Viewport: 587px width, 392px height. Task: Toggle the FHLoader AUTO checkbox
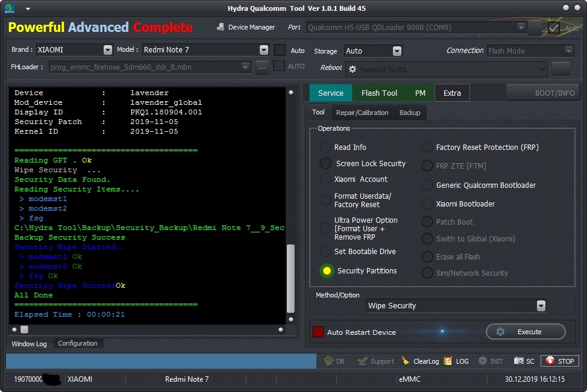pos(279,66)
